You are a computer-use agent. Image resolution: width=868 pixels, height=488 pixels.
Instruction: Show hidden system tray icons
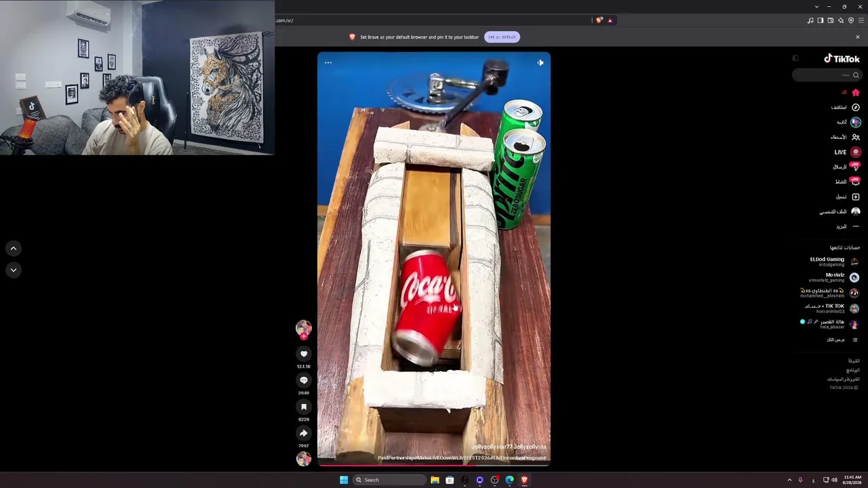pyautogui.click(x=789, y=480)
